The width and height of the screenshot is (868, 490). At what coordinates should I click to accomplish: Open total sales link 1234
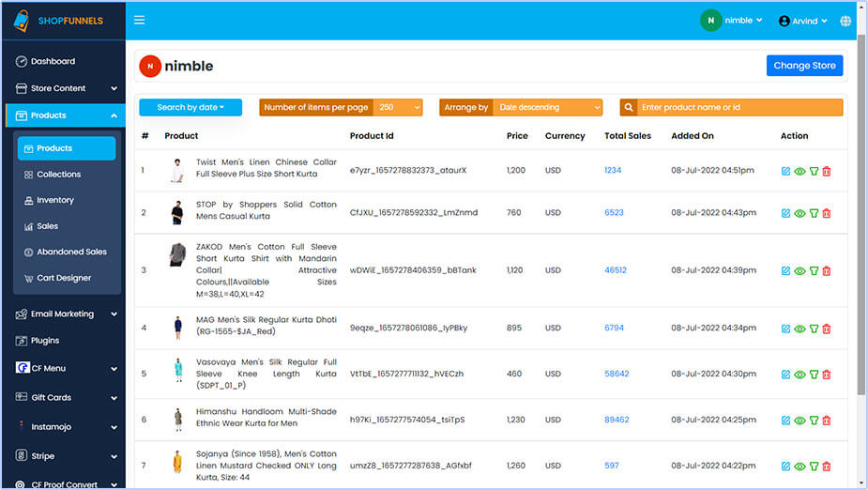tap(613, 171)
